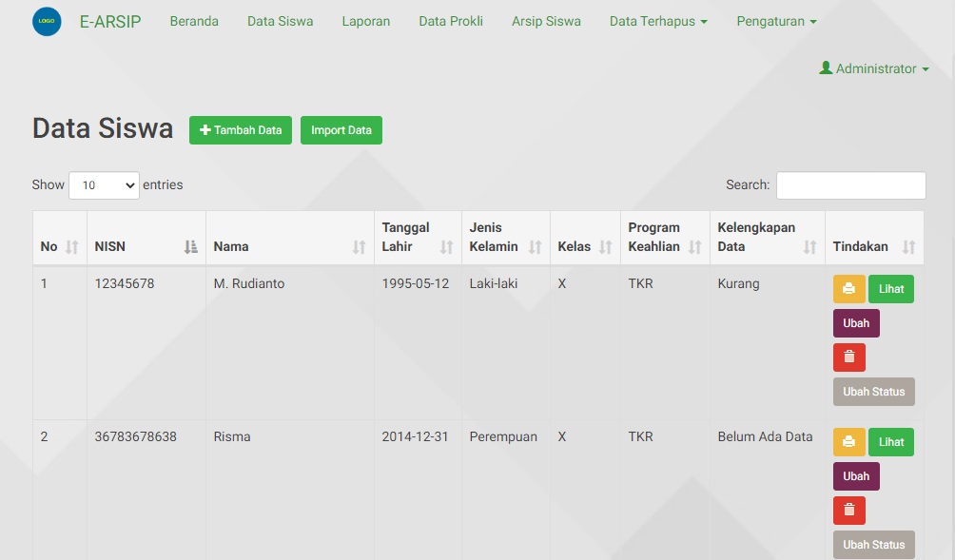Screen dimensions: 955x560
Task: View M. Rudianto's details via Lihat
Action: (x=891, y=288)
